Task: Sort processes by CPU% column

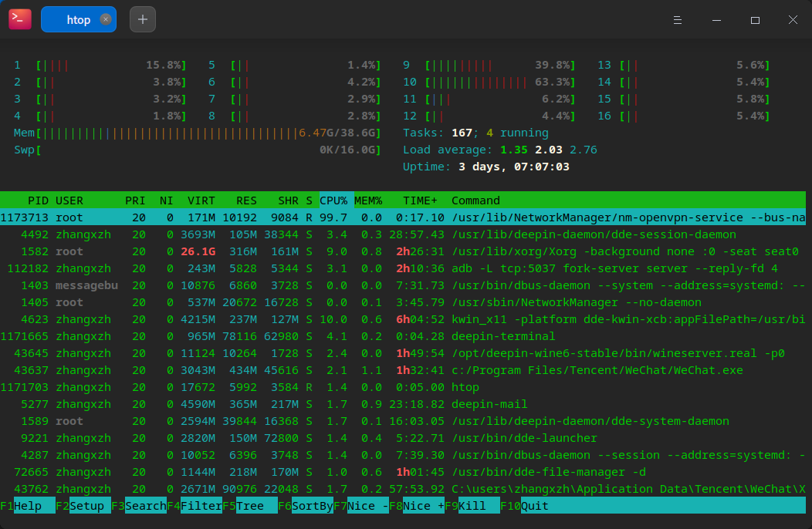Action: [x=333, y=200]
